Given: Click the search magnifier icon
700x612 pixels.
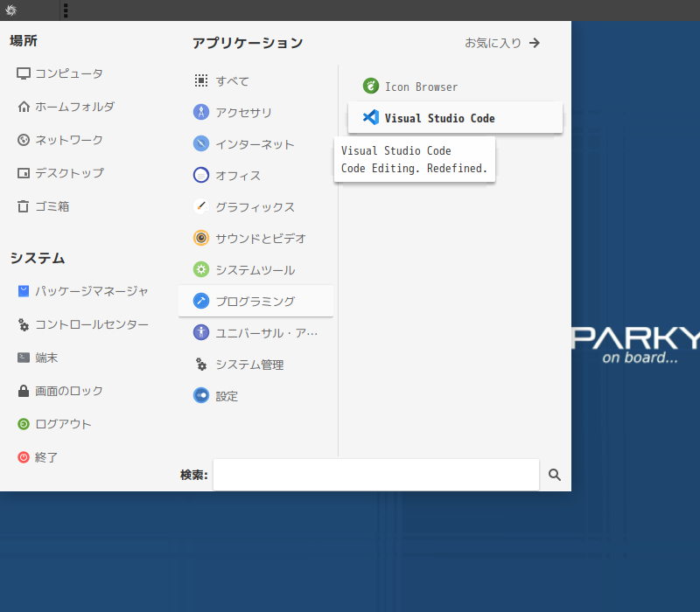Looking at the screenshot, I should 555,475.
